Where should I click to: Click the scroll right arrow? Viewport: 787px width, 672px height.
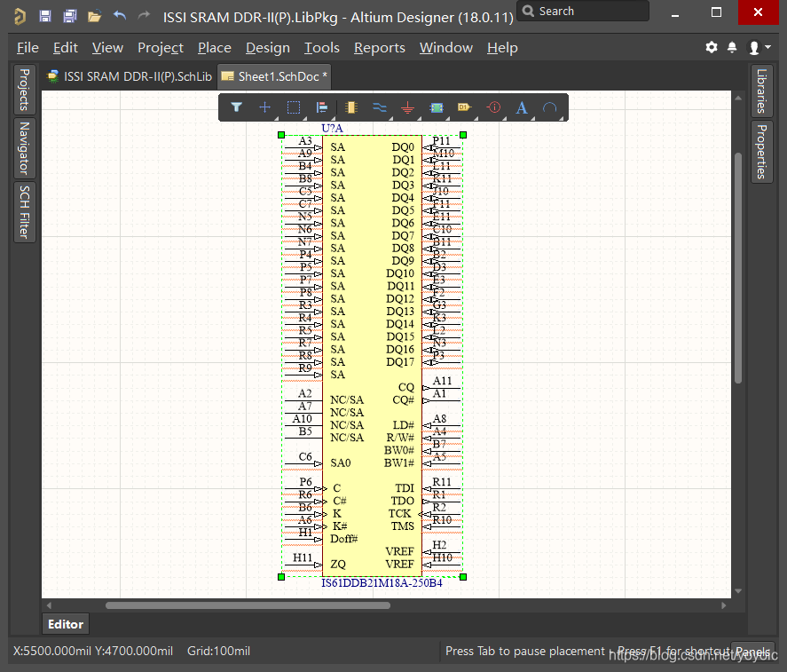pos(724,605)
